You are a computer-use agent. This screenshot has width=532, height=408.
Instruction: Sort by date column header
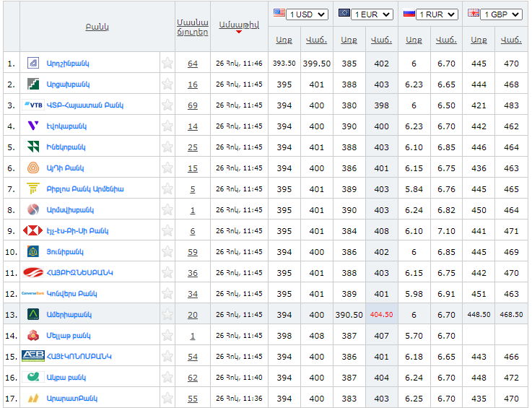point(239,25)
